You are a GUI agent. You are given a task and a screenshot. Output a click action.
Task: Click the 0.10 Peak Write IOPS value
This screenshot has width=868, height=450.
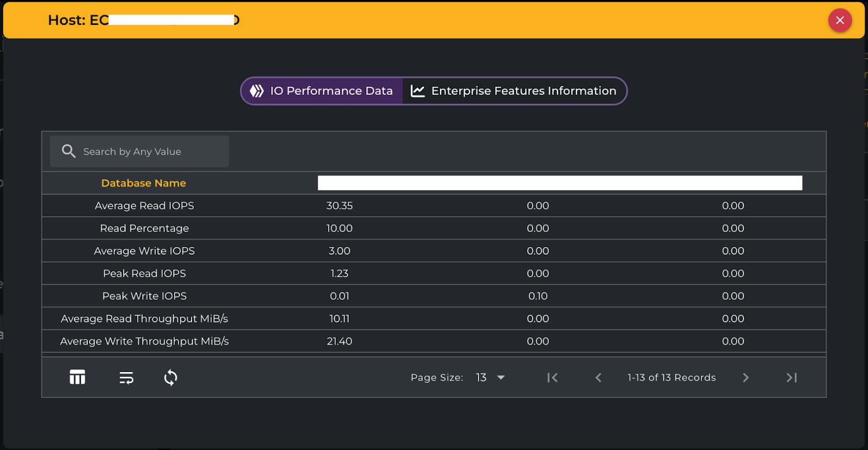pos(538,296)
